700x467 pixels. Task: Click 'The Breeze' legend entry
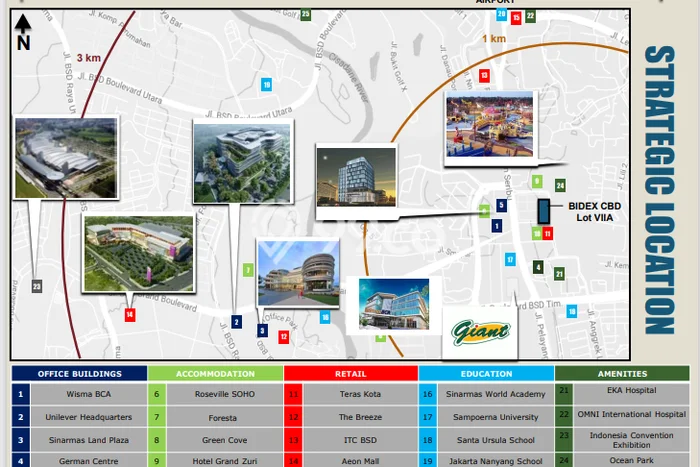[360, 417]
